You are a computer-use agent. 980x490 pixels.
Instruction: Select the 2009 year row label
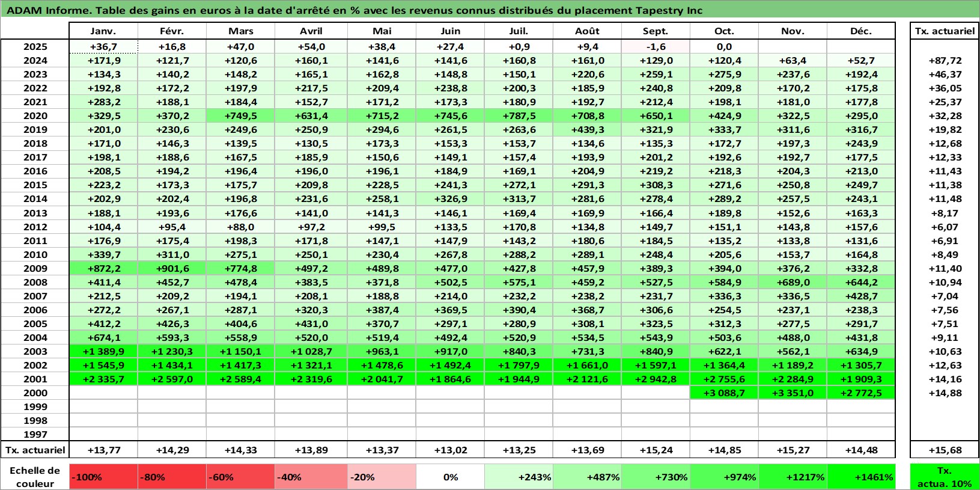pyautogui.click(x=35, y=269)
